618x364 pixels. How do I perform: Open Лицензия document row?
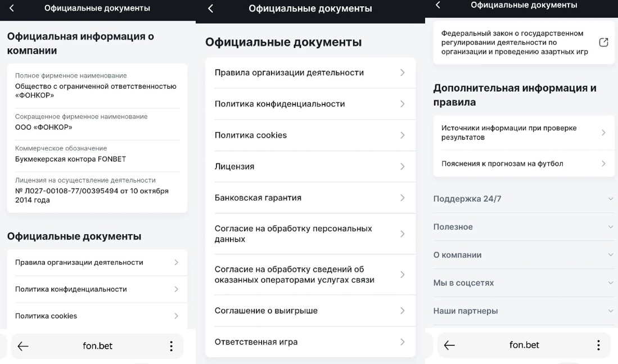[310, 166]
